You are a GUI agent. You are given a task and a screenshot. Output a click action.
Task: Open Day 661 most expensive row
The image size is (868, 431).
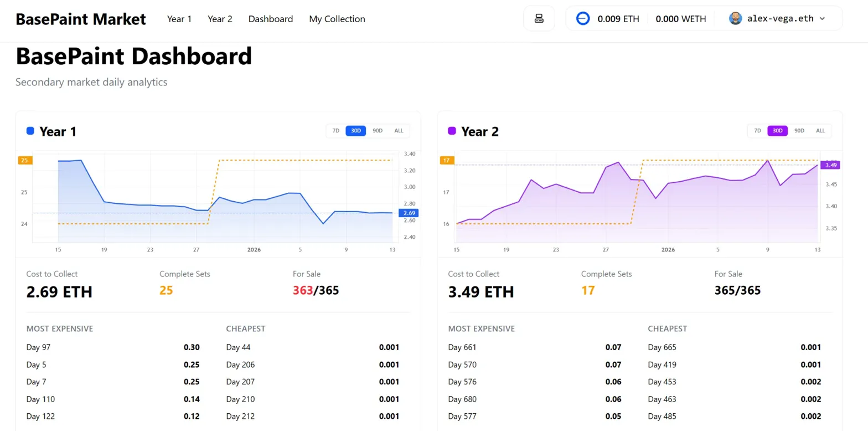click(x=535, y=347)
